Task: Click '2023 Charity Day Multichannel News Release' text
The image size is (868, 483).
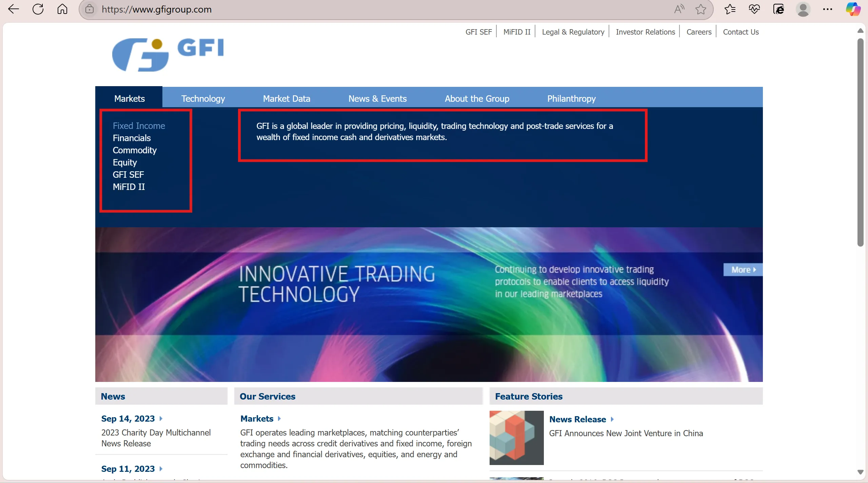Action: coord(156,438)
